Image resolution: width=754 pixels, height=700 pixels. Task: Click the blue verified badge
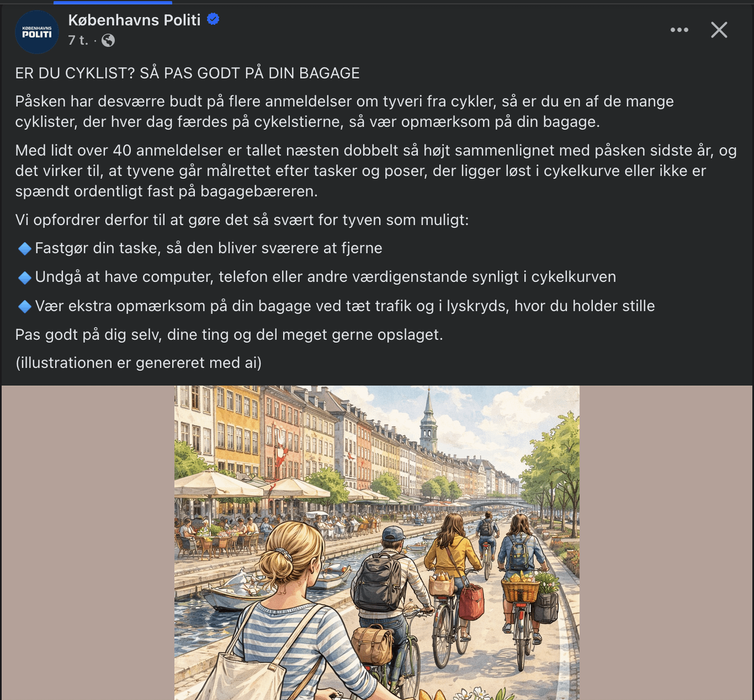[213, 19]
